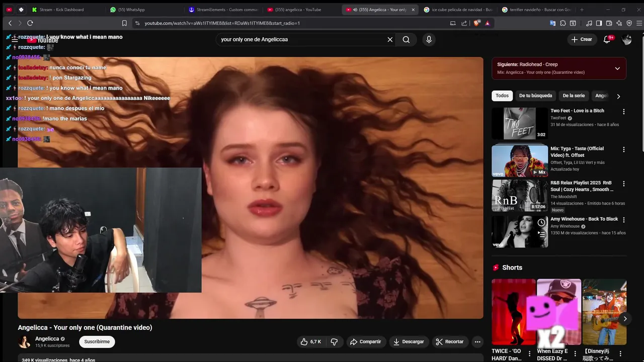644x362 pixels.
Task: Click the share page icon in address bar
Action: point(464,23)
